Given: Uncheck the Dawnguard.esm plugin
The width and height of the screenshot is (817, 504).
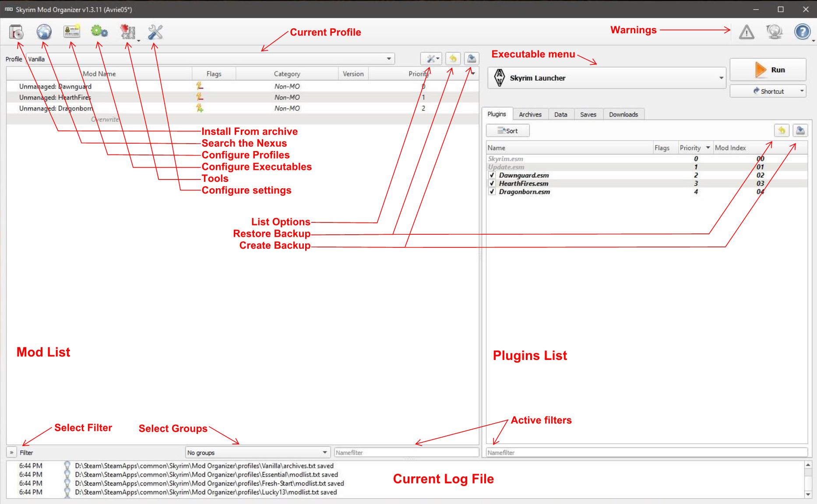Looking at the screenshot, I should [492, 175].
